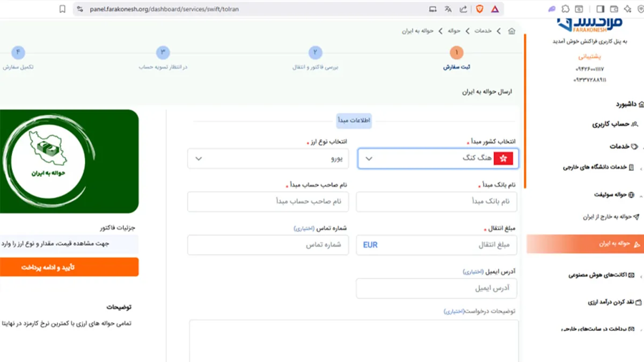Open the user account (حساب کاربری) menu item
This screenshot has width=644, height=362.
click(610, 124)
